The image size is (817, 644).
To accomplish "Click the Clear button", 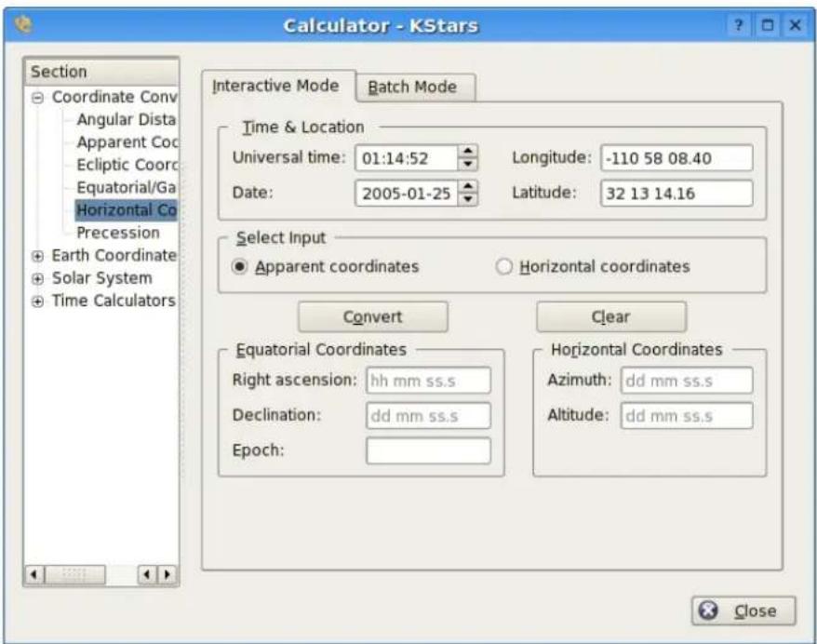I will [610, 316].
